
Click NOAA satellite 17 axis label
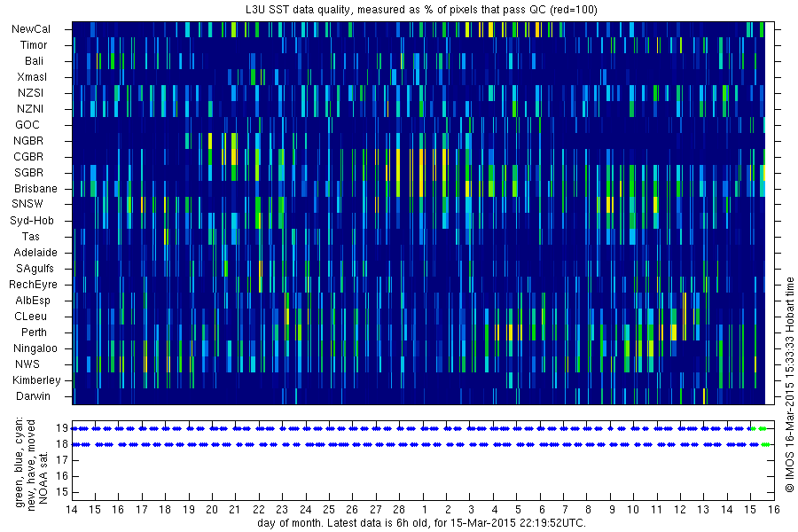click(x=62, y=460)
